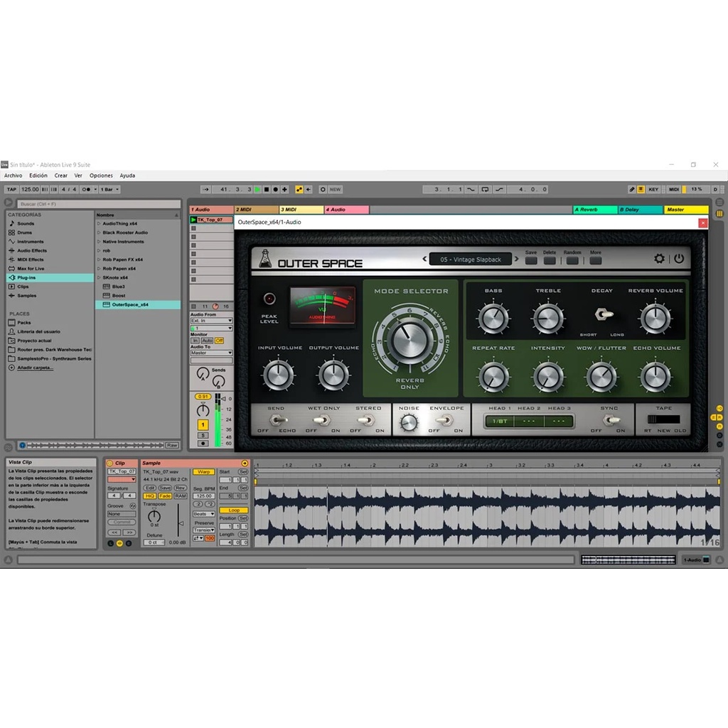Click the Añadir carpeta link
The height and width of the screenshot is (728, 728).
click(36, 368)
